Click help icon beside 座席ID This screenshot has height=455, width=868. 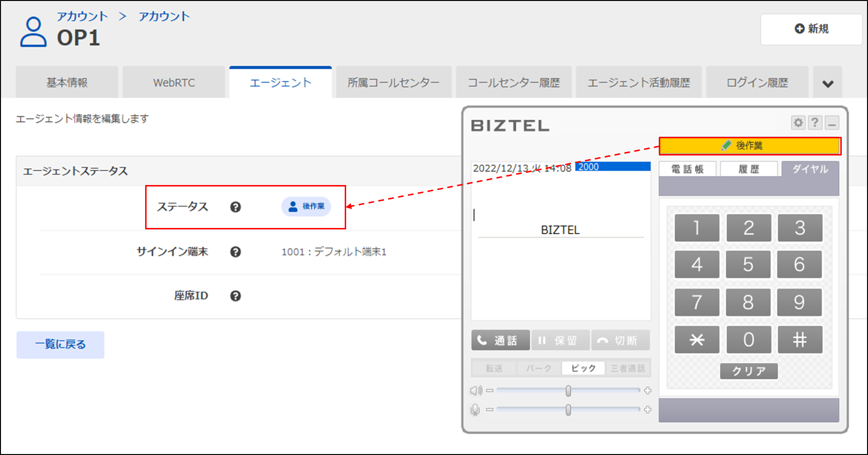point(235,296)
